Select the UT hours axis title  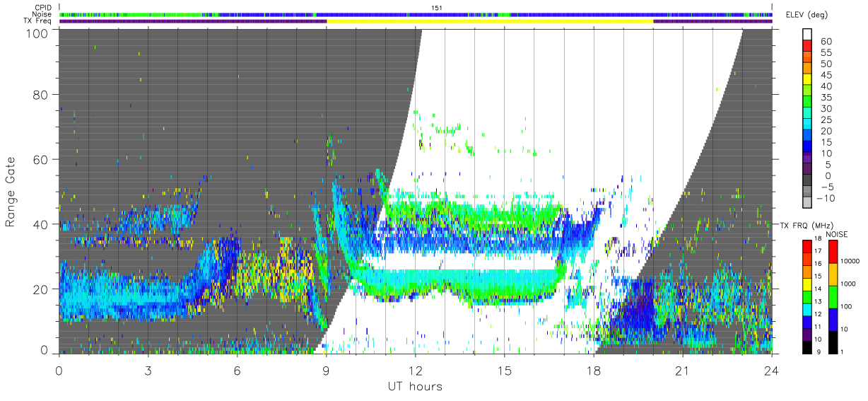[414, 386]
